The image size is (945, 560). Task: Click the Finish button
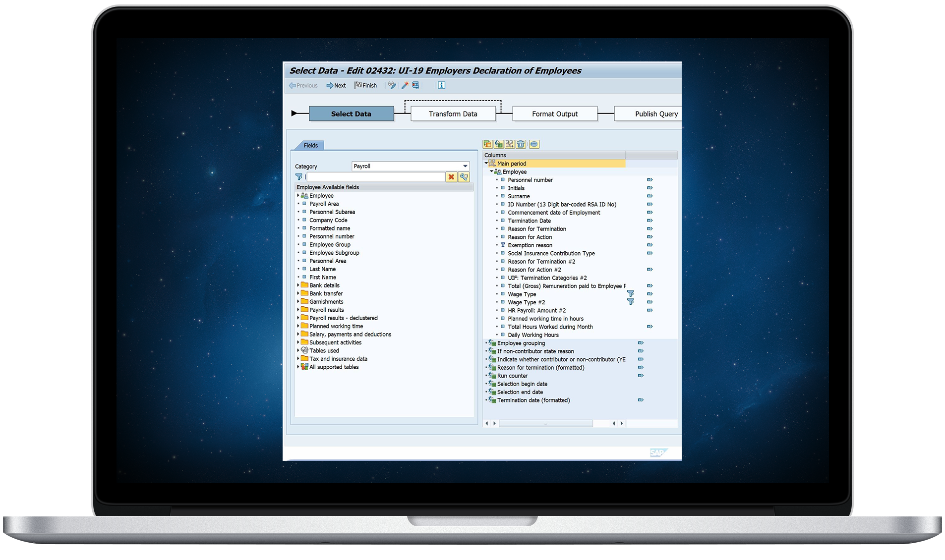(x=365, y=85)
